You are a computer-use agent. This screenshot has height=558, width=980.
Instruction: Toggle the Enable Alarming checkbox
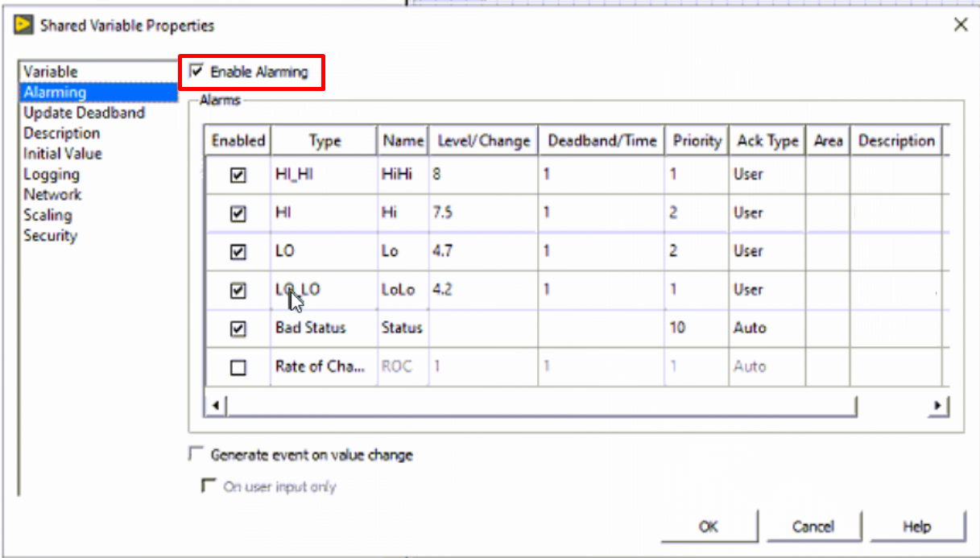[x=196, y=72]
